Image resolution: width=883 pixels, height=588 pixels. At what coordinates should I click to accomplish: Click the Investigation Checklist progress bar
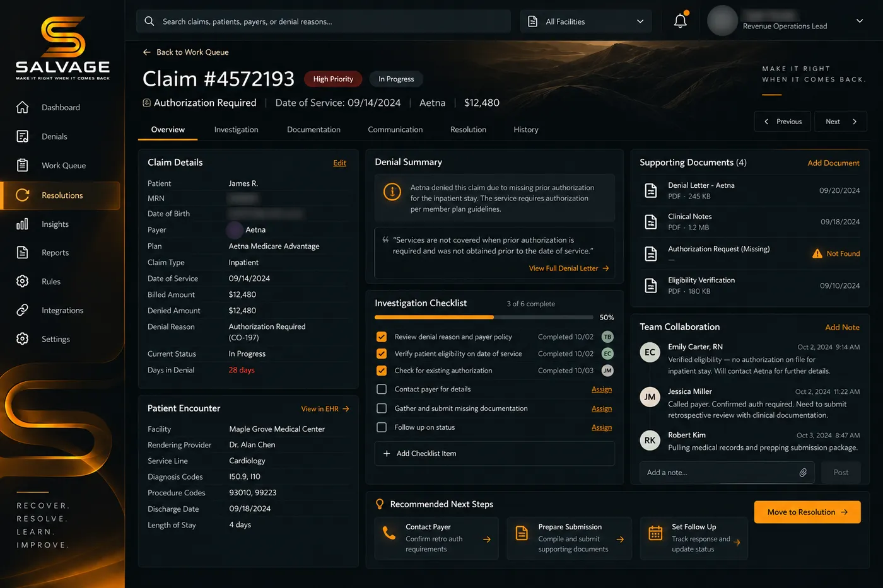click(484, 317)
